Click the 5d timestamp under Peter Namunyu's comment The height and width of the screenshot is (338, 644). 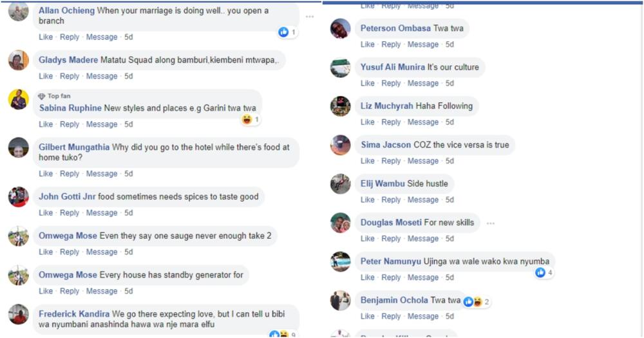[x=450, y=277]
